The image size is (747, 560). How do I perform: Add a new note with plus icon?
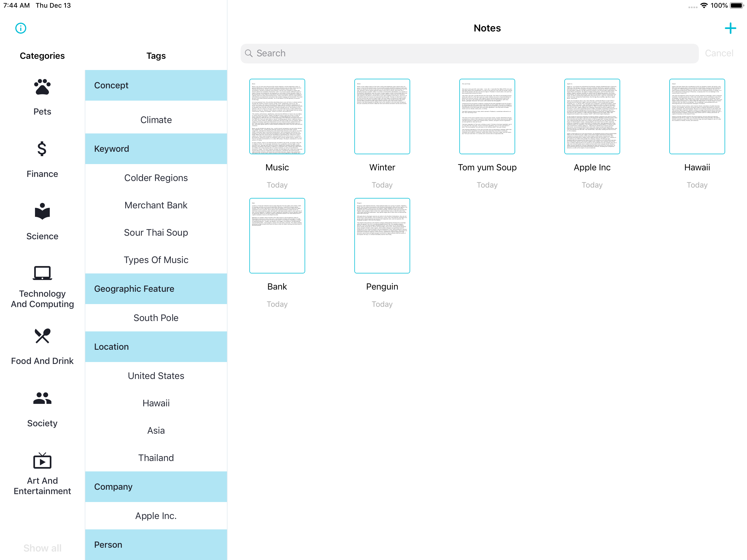[x=730, y=28]
